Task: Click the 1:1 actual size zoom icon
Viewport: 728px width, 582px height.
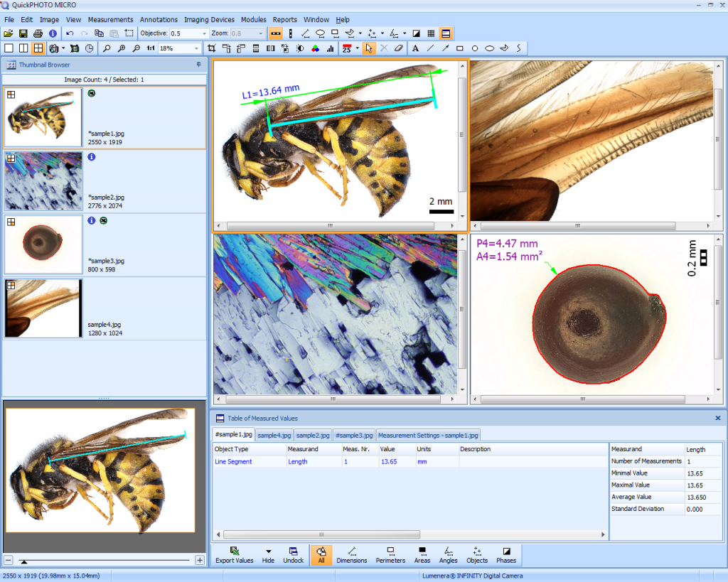Action: [151, 48]
